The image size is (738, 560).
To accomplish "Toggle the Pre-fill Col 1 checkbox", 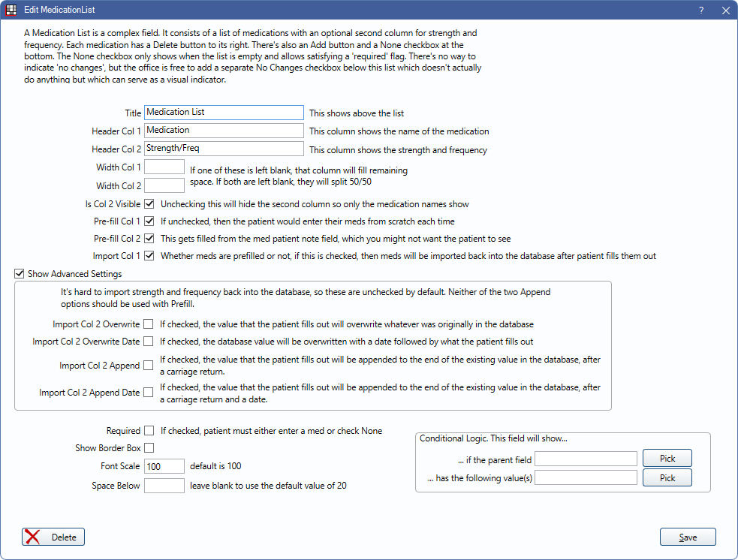I will pyautogui.click(x=149, y=221).
